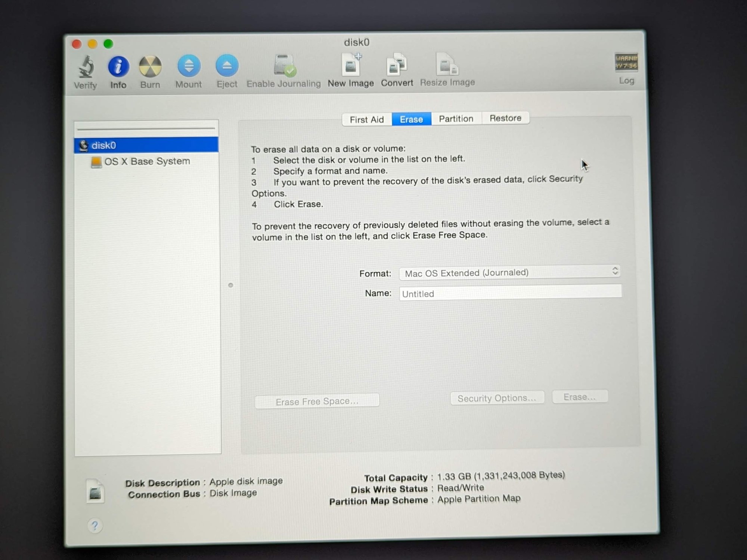Image resolution: width=747 pixels, height=560 pixels.
Task: Select OS X Base System volume
Action: (147, 161)
